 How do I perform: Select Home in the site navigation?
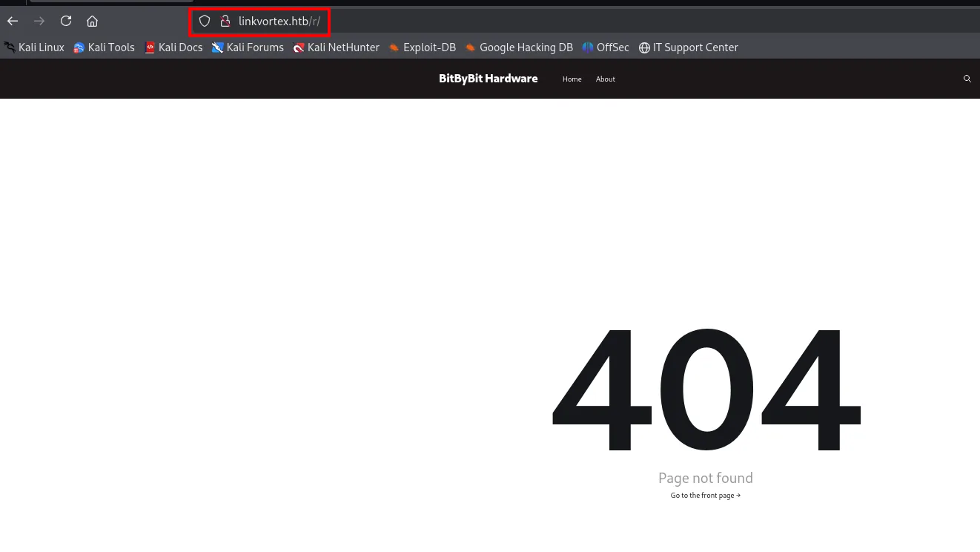pyautogui.click(x=572, y=79)
